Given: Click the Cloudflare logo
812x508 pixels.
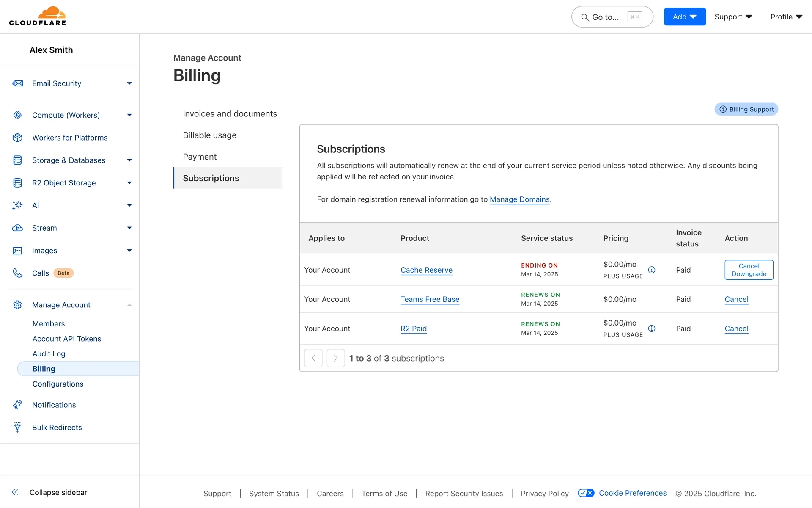Looking at the screenshot, I should pyautogui.click(x=37, y=17).
